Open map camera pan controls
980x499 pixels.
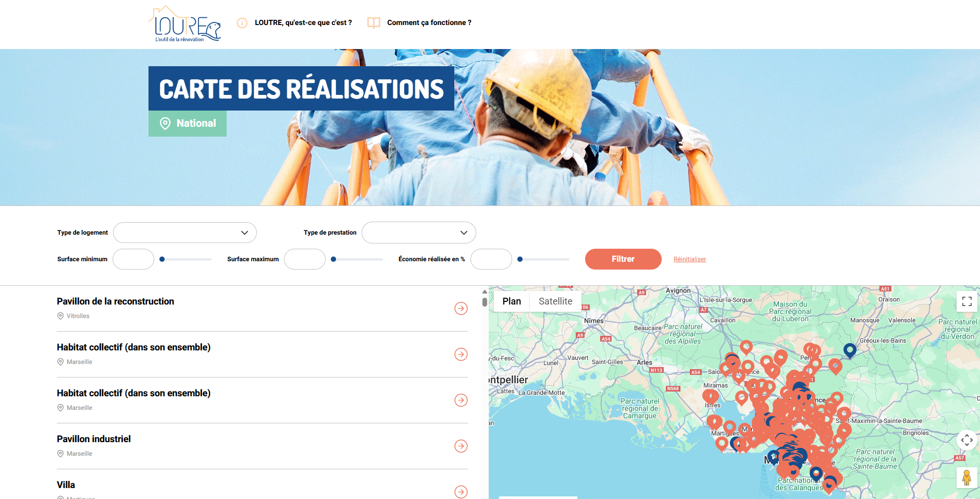(966, 440)
